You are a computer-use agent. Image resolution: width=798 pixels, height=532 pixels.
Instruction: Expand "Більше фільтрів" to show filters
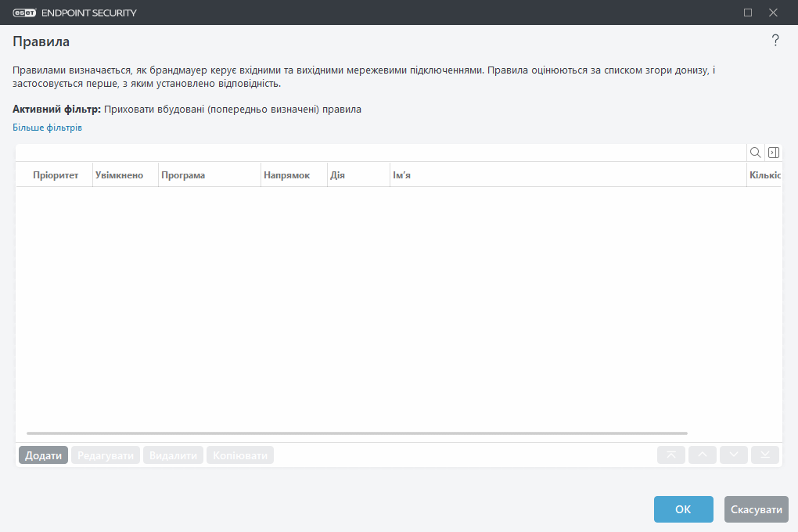click(x=46, y=127)
